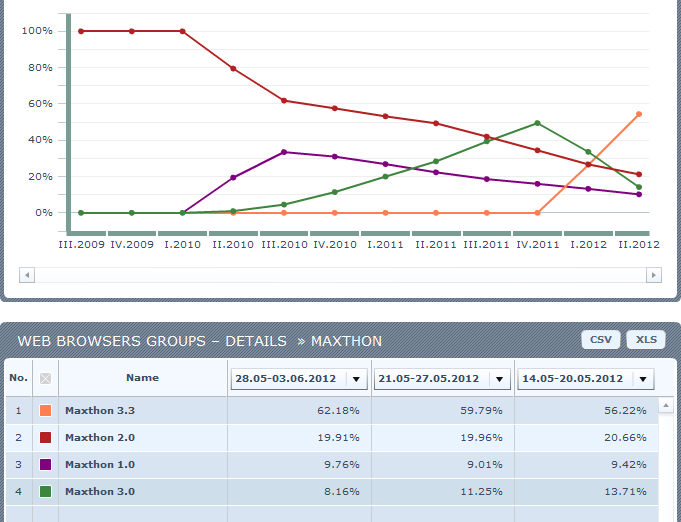The height and width of the screenshot is (522, 681).
Task: Click purple data point at III.2010
Action: pyautogui.click(x=284, y=152)
